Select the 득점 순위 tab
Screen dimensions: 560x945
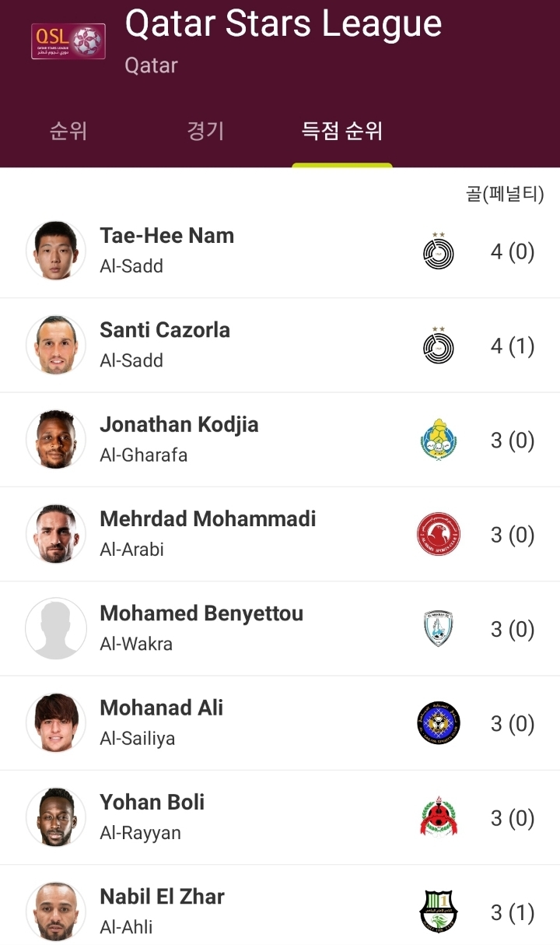pyautogui.click(x=342, y=131)
